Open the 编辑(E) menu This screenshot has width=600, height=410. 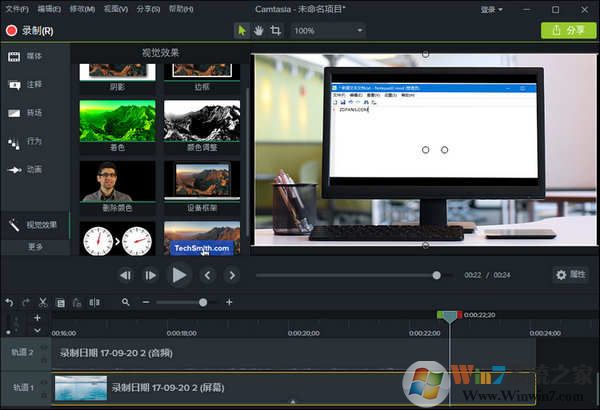pos(49,9)
